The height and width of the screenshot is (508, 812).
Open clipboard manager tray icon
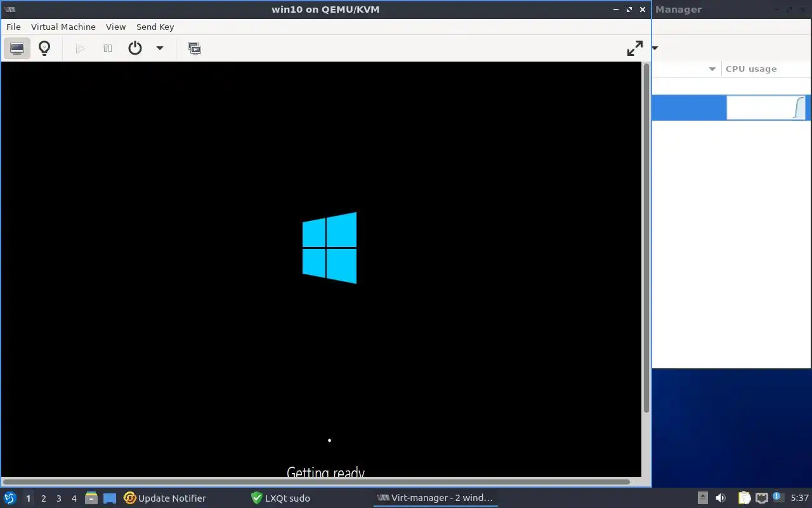[x=744, y=498]
